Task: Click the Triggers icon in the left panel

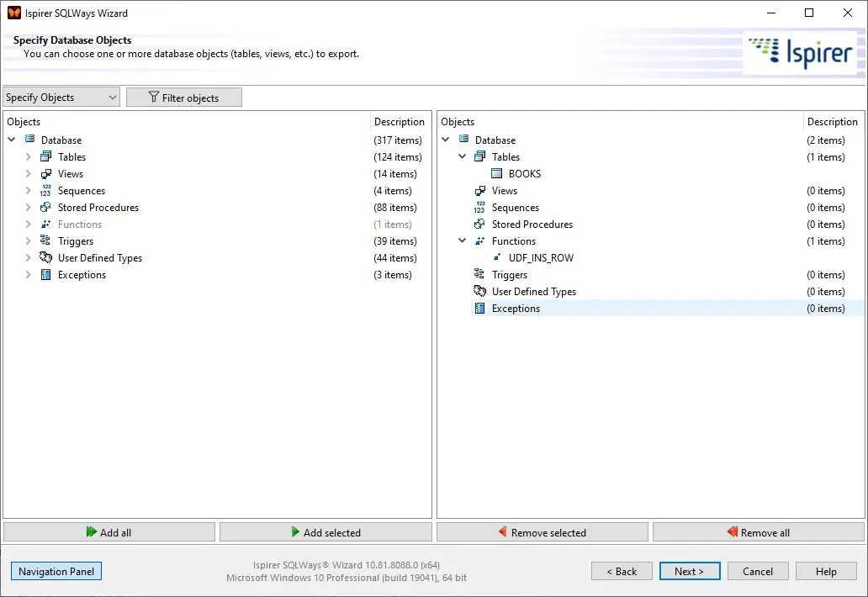Action: tap(45, 240)
